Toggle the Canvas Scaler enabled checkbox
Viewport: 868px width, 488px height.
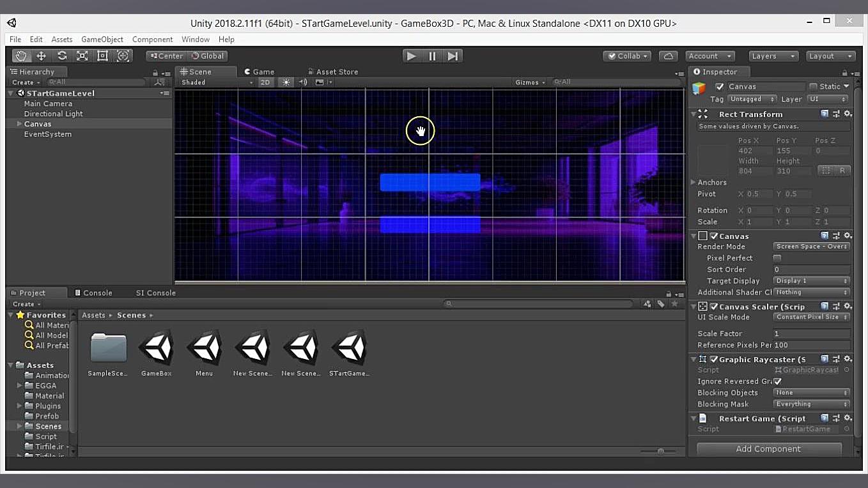pos(714,307)
